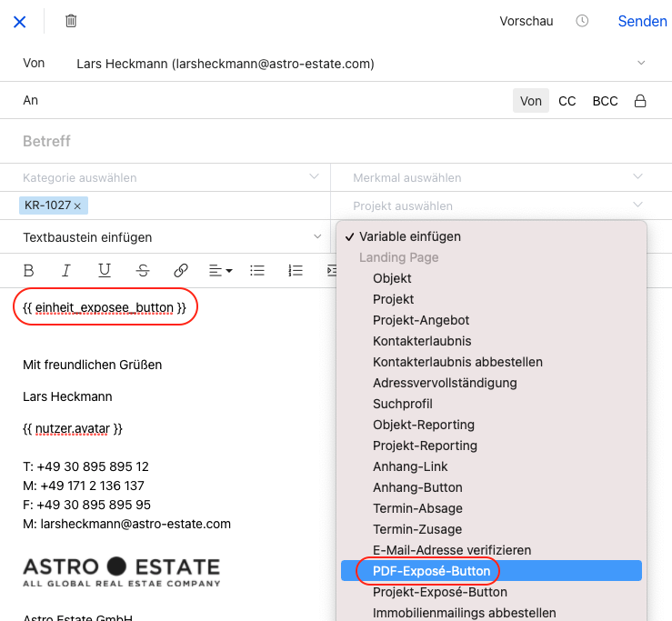Toggle the Von field button
Viewport: 672px width, 621px height.
(531, 101)
